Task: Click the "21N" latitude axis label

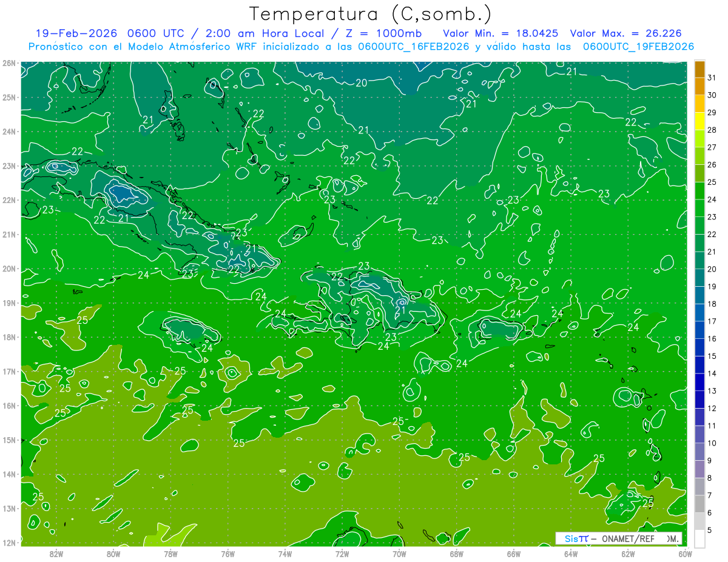Action: 8,234
